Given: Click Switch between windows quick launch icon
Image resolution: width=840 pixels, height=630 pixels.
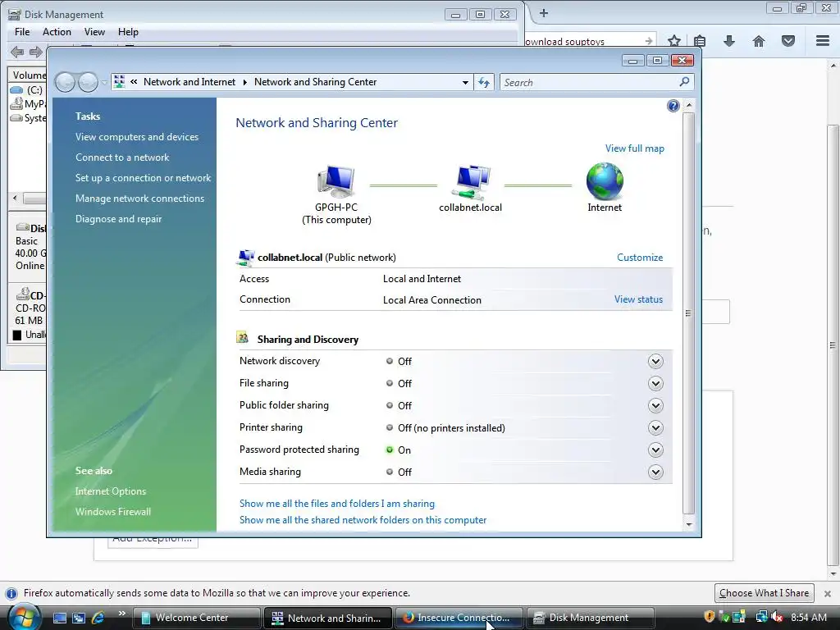Looking at the screenshot, I should pyautogui.click(x=79, y=618).
